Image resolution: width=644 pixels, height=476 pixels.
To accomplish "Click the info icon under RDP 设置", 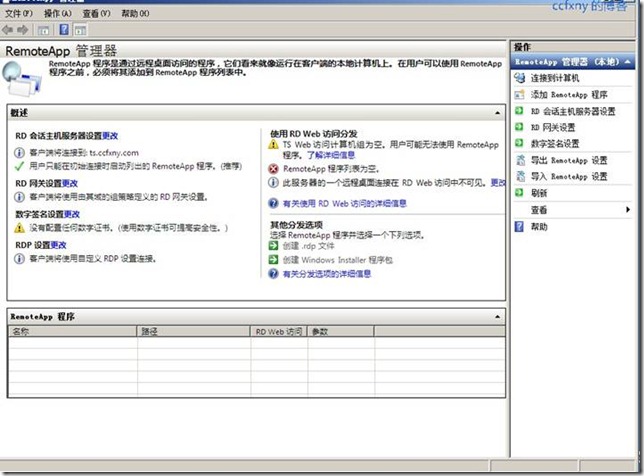I will pos(19,258).
